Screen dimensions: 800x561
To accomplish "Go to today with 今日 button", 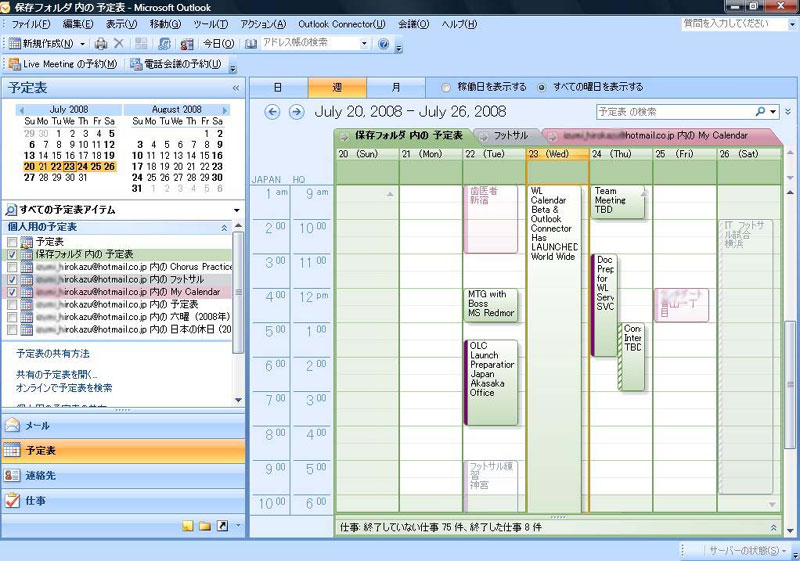I will [x=219, y=44].
